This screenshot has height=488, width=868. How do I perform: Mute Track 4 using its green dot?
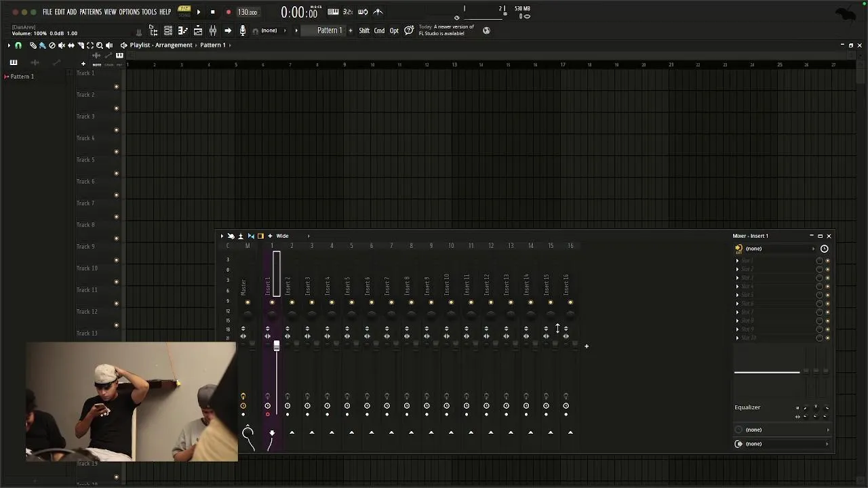[116, 152]
